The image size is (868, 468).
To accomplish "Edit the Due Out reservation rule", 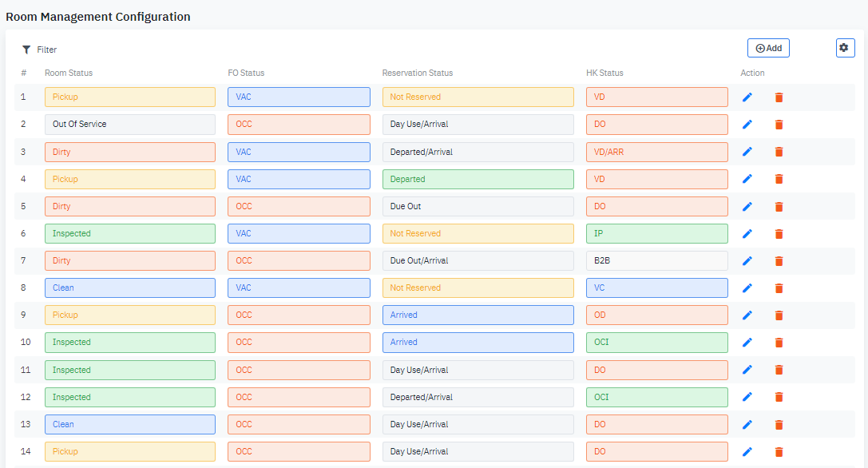I will tap(747, 206).
